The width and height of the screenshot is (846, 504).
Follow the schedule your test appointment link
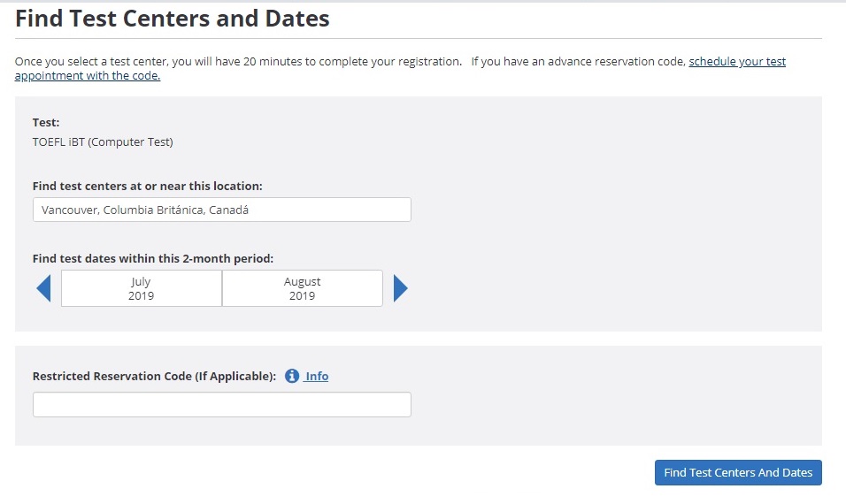(x=736, y=62)
